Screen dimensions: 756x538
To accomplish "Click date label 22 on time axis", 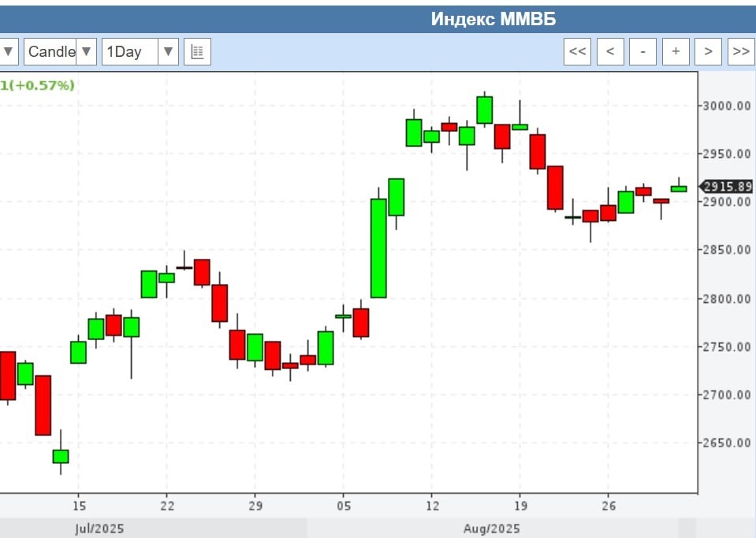I will (x=167, y=506).
